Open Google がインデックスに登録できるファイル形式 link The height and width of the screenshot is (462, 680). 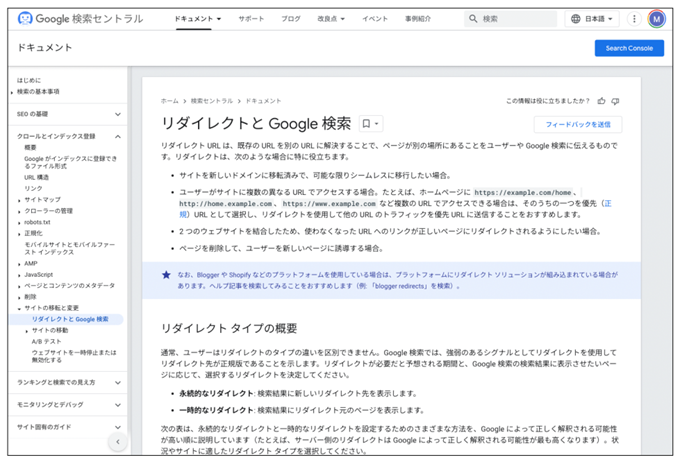(x=71, y=162)
